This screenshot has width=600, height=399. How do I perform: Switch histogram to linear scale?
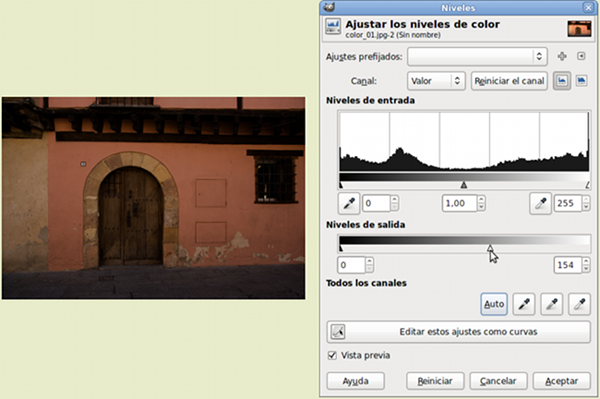(562, 81)
